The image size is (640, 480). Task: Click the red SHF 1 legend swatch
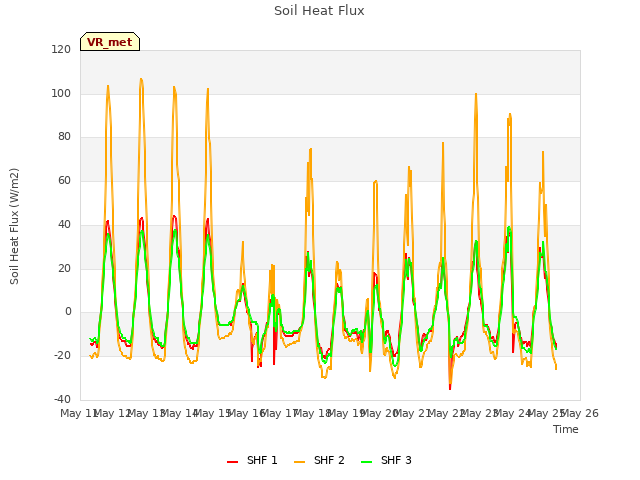tap(232, 461)
